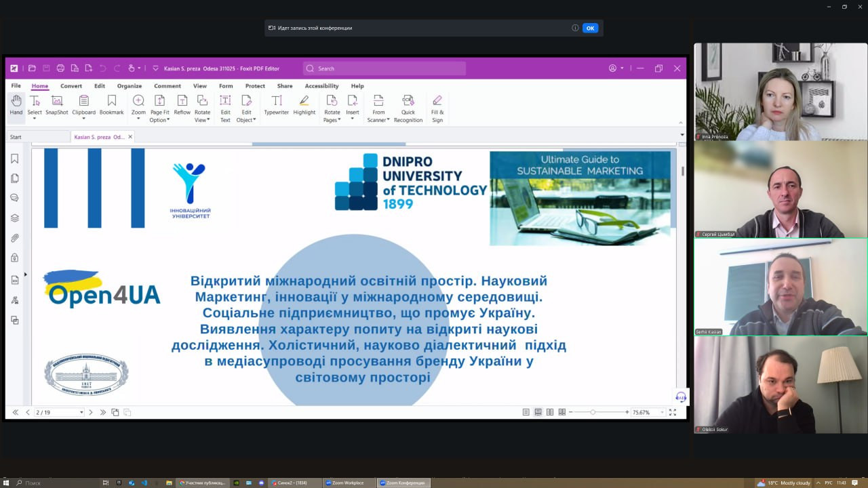
Task: Open the zoom percentage dropdown
Action: [662, 412]
